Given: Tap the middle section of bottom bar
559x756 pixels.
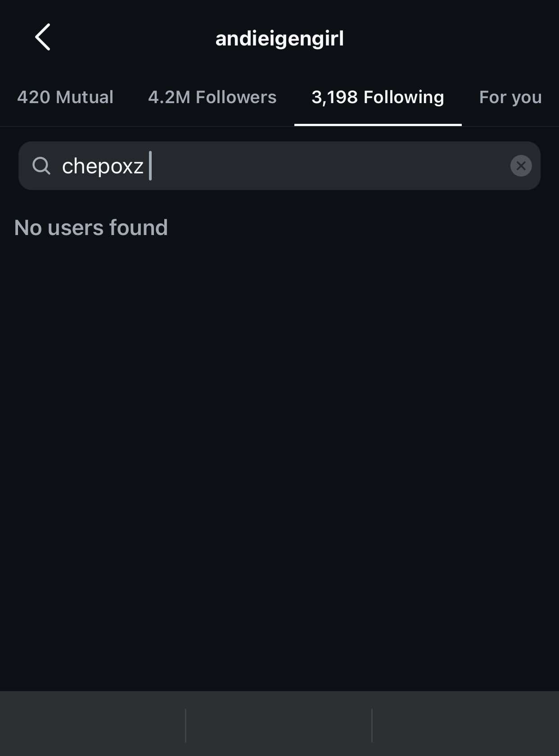Looking at the screenshot, I should pyautogui.click(x=279, y=724).
